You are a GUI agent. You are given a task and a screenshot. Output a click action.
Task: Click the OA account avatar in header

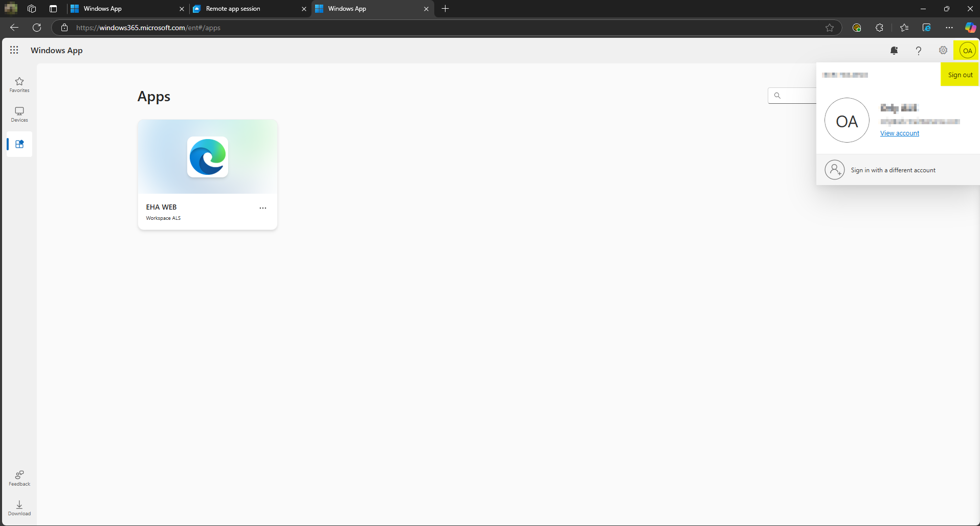pos(967,51)
